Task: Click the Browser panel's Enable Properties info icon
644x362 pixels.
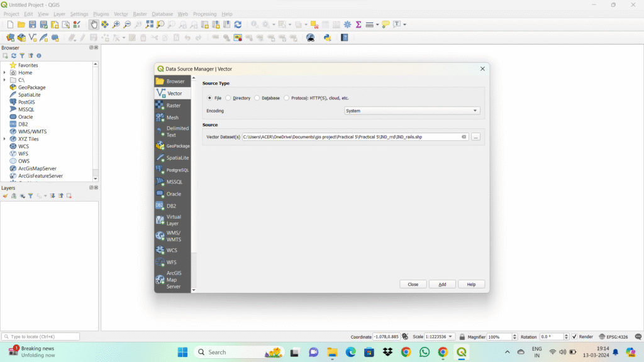Action: pos(39,56)
